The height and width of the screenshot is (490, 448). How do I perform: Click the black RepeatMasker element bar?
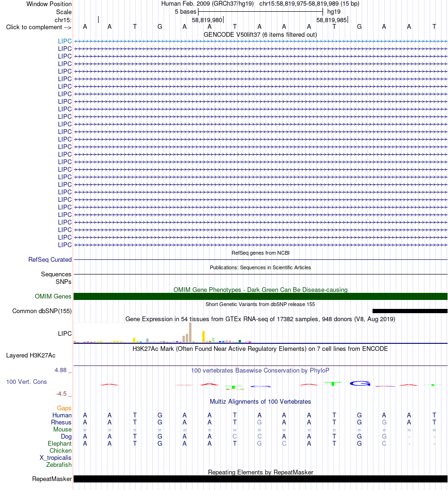tap(261, 479)
